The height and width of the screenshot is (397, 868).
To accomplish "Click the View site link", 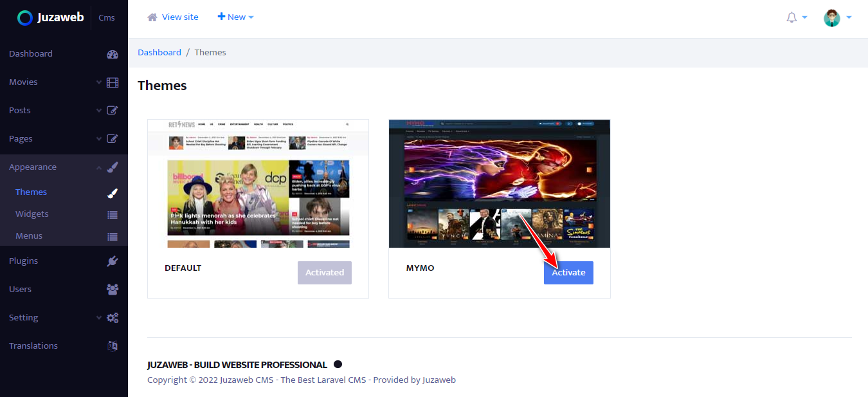I will (x=180, y=17).
